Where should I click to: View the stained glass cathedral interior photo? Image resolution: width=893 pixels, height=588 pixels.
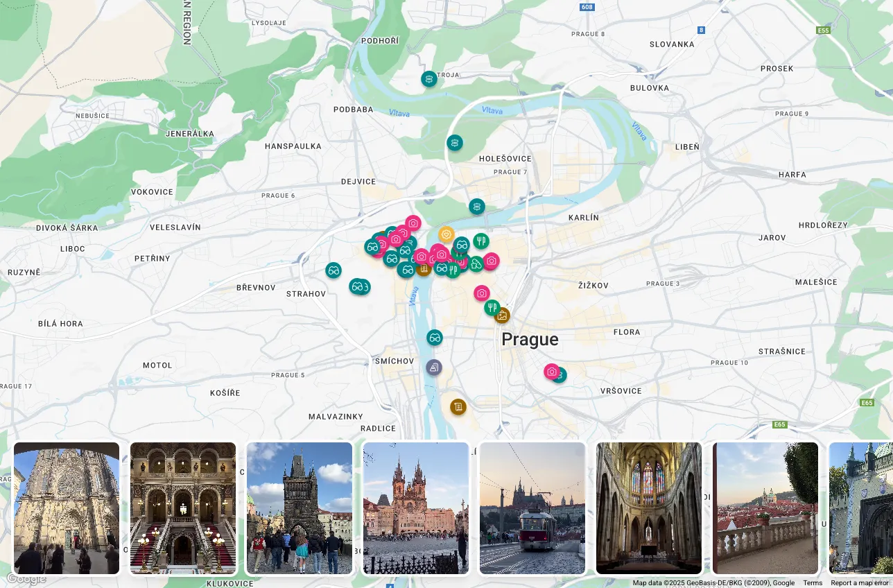(x=649, y=508)
